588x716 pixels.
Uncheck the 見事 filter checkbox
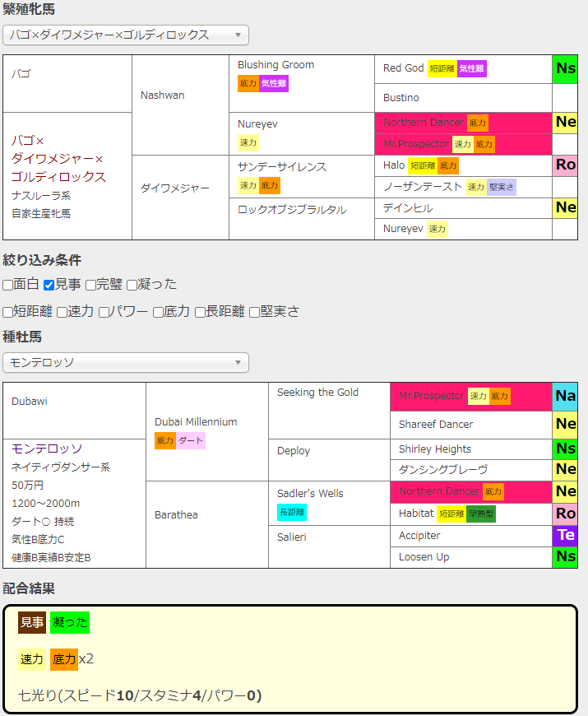coord(49,285)
